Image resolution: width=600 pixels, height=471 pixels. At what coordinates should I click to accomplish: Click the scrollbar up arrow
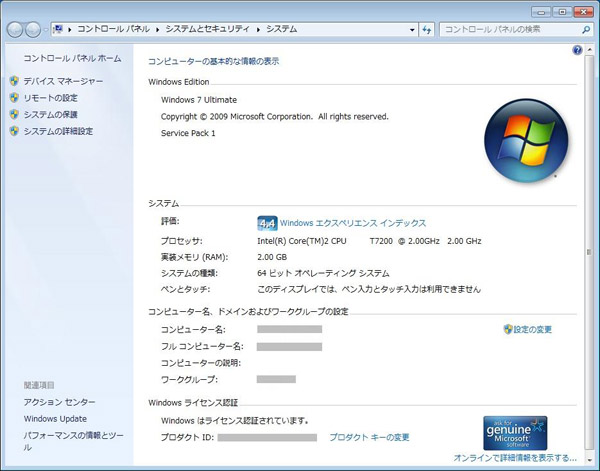[x=589, y=50]
